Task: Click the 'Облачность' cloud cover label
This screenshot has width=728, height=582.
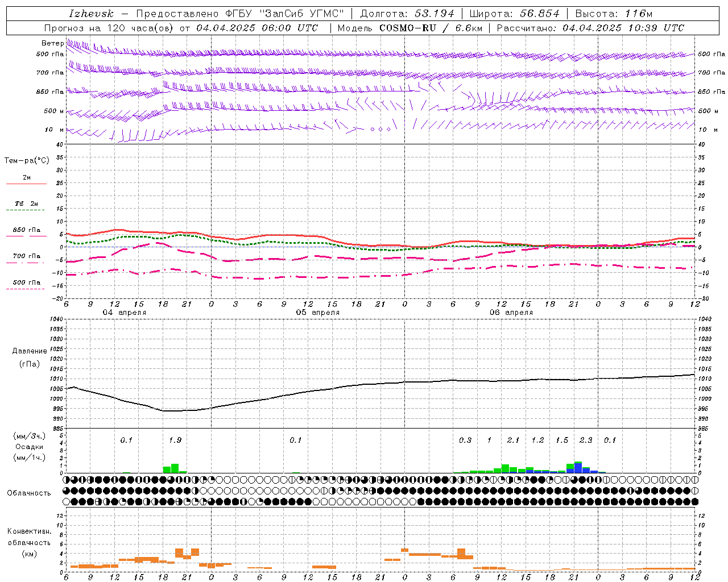Action: [x=29, y=493]
